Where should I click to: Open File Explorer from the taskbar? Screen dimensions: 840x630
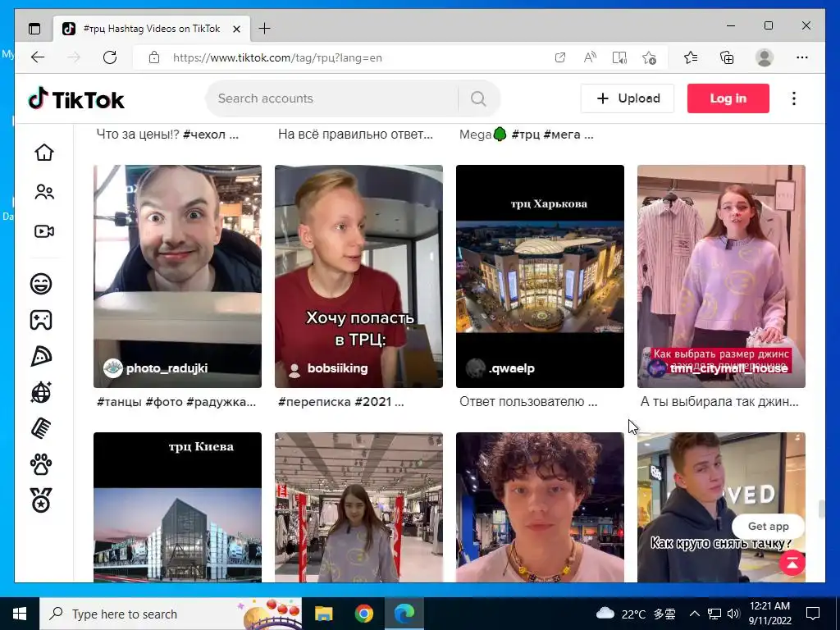pyautogui.click(x=323, y=614)
